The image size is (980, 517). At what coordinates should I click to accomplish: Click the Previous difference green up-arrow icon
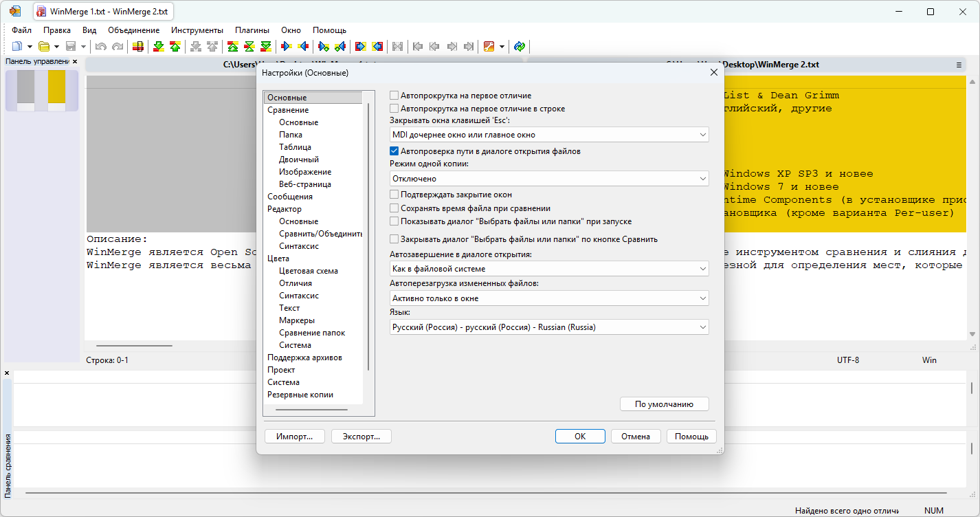(x=175, y=46)
